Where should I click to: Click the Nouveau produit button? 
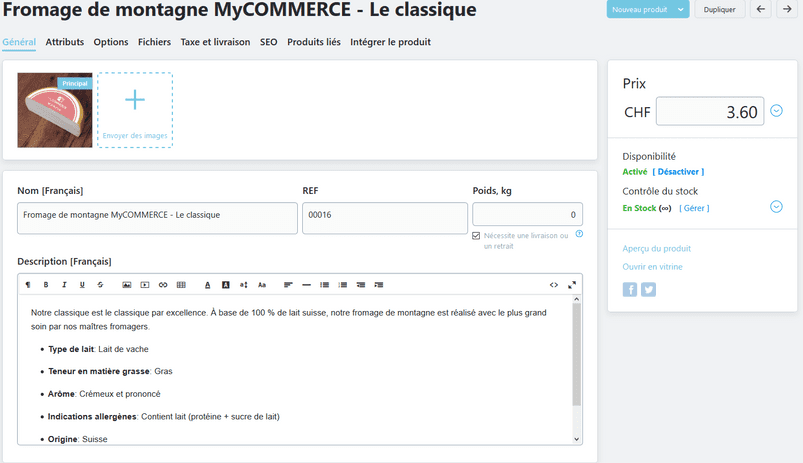tap(640, 9)
